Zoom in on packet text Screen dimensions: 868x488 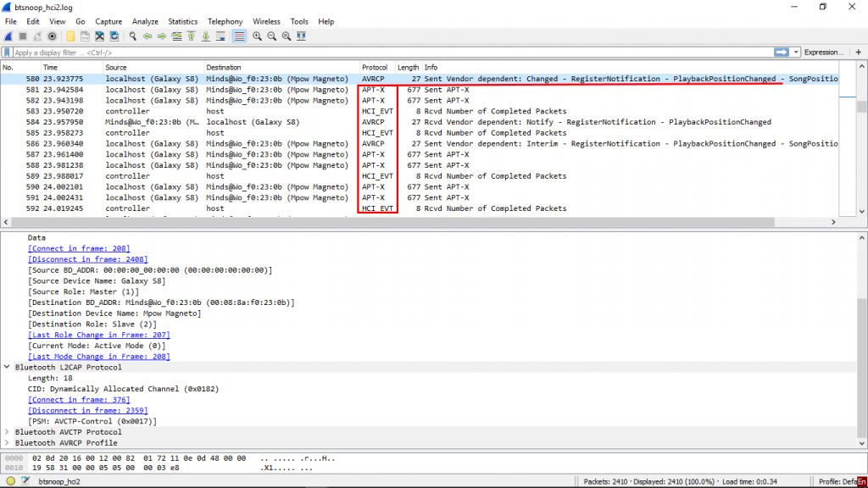click(x=257, y=36)
